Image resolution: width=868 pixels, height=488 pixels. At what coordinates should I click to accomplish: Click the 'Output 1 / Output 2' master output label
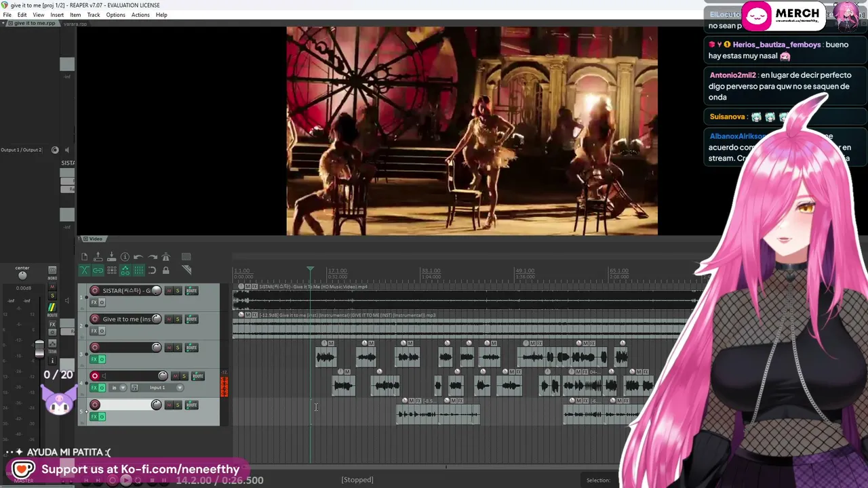point(21,150)
